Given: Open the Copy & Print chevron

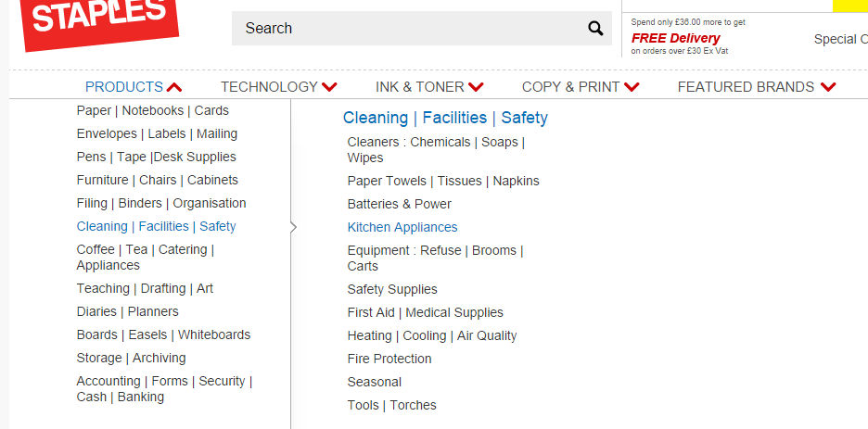Looking at the screenshot, I should point(632,87).
